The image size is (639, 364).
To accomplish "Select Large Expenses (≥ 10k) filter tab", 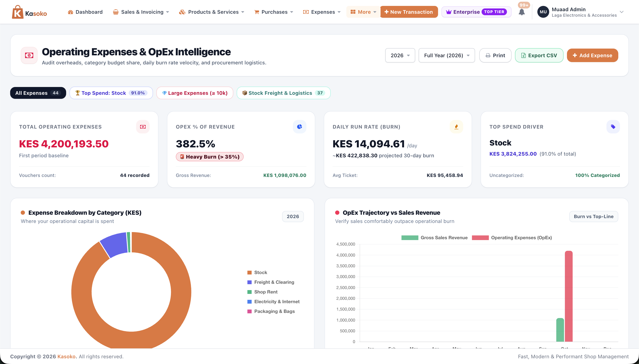I will (x=195, y=93).
